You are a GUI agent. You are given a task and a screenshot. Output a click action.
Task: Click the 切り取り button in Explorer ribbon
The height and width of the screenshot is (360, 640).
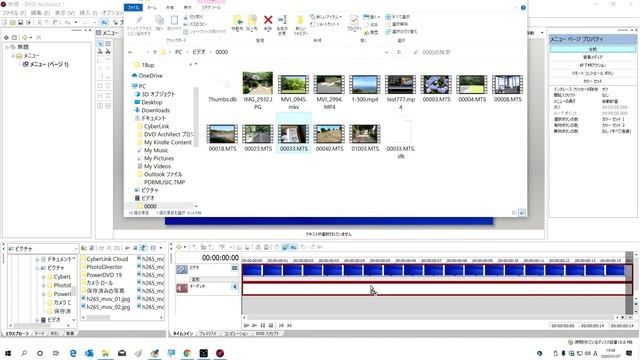(193, 17)
